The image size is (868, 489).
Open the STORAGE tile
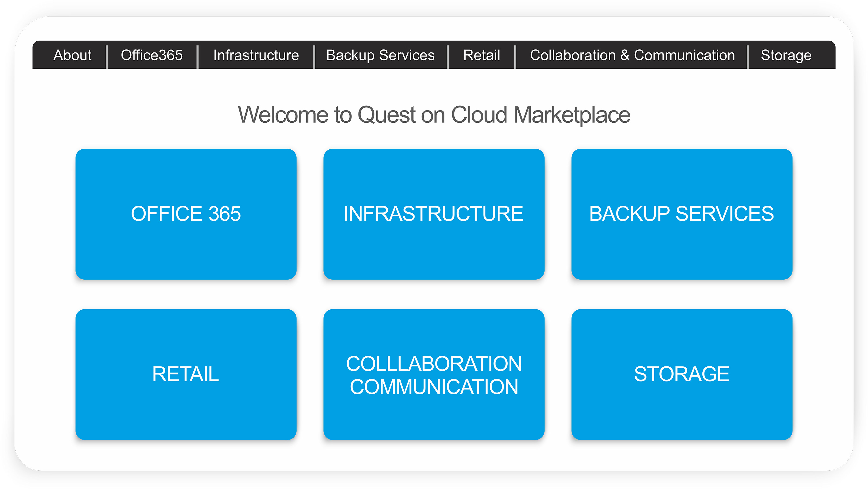pyautogui.click(x=682, y=374)
